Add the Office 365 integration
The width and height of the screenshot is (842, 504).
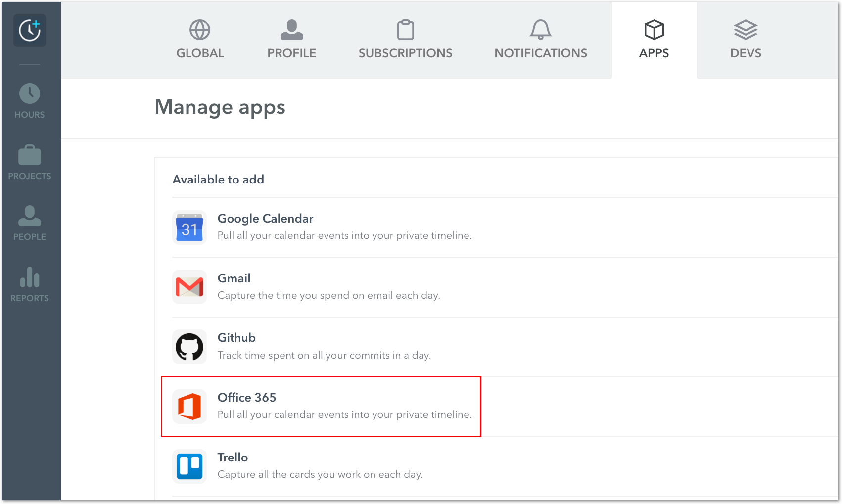pyautogui.click(x=321, y=406)
